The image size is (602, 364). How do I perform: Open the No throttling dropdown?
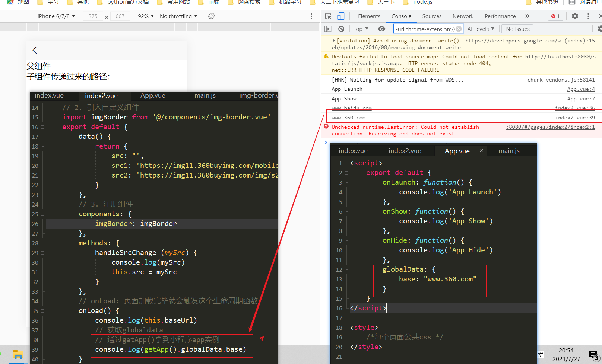[178, 16]
